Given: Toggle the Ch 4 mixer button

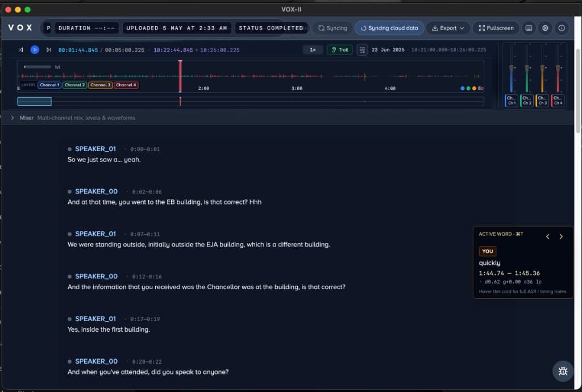Looking at the screenshot, I should [558, 101].
